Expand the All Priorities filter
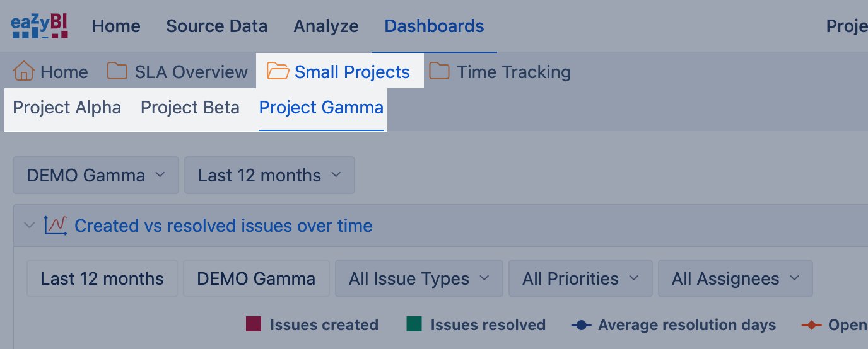Viewport: 868px width, 349px height. pyautogui.click(x=580, y=278)
